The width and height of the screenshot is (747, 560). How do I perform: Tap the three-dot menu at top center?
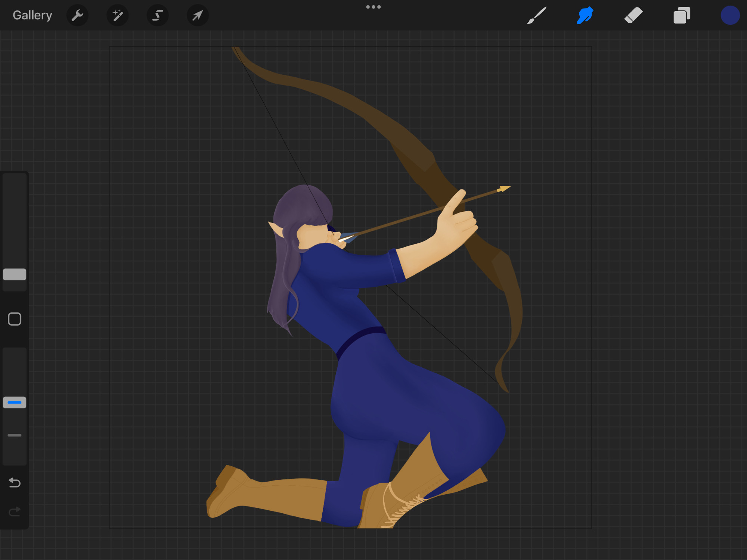(x=373, y=7)
